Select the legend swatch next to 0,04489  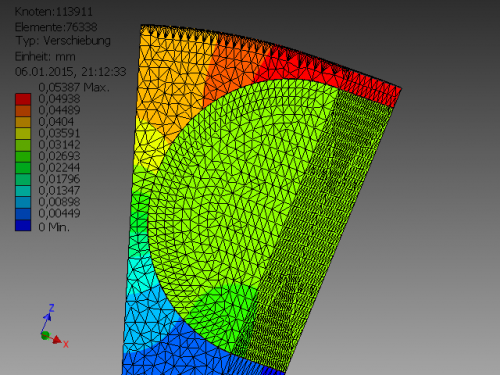tap(23, 110)
